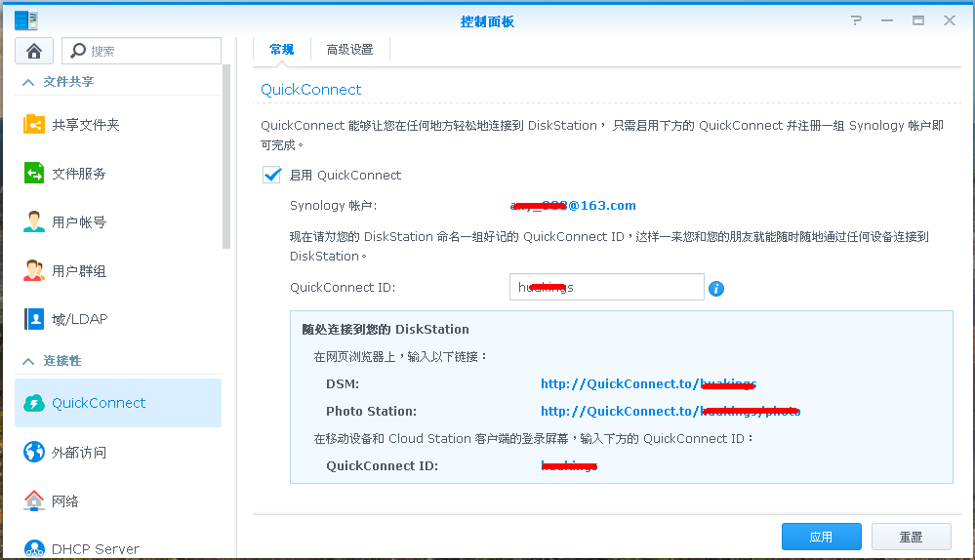Select the QuickConnect cloud icon in sidebar
The image size is (975, 560).
(x=34, y=403)
